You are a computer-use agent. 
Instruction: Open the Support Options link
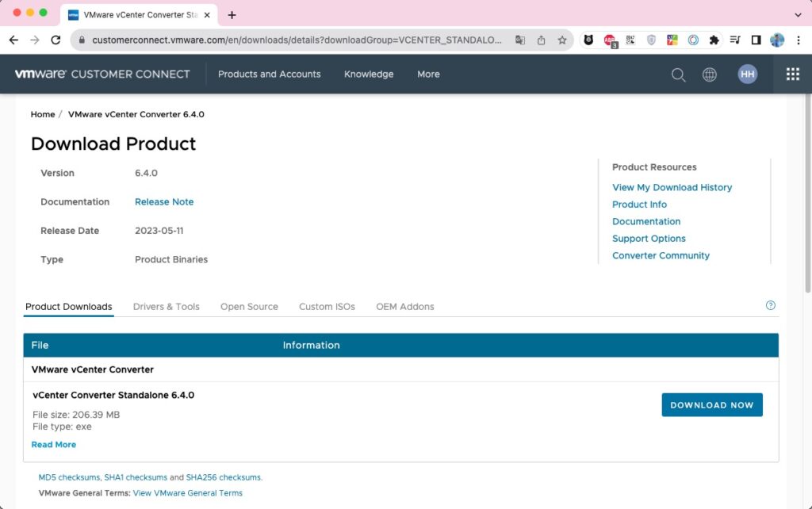pos(649,239)
